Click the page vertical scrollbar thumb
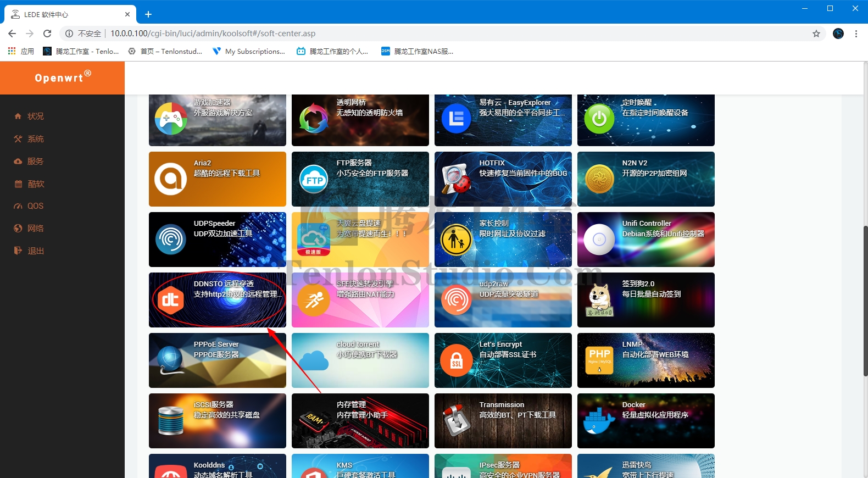The height and width of the screenshot is (478, 868). point(865,301)
